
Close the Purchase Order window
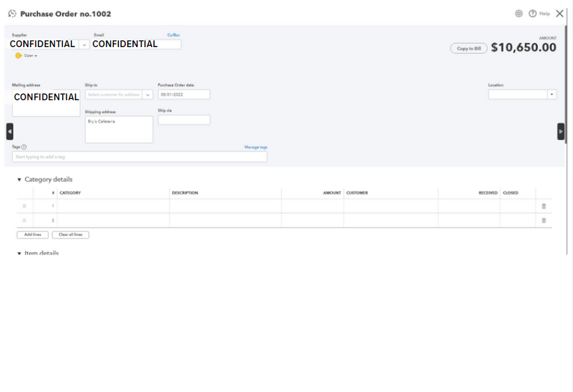[x=560, y=13]
